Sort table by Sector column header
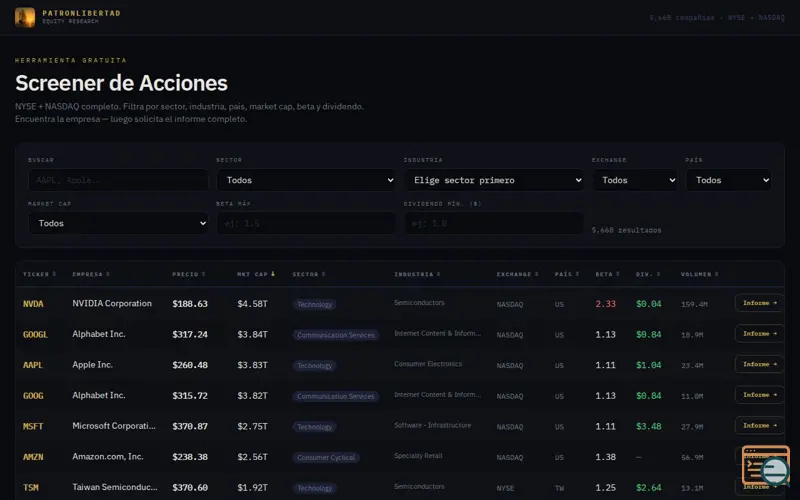This screenshot has height=500, width=800. (309, 274)
